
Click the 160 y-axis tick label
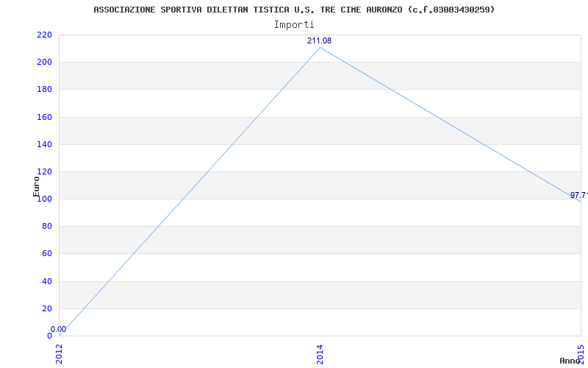pos(44,117)
